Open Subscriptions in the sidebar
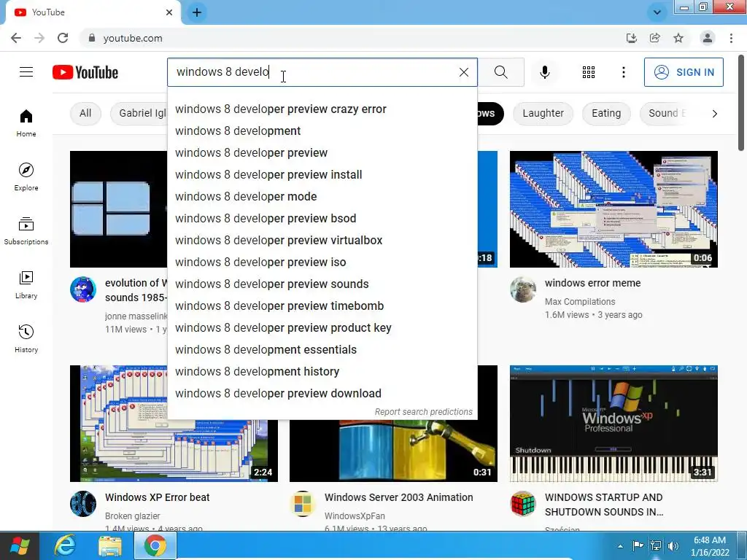747x560 pixels. [x=26, y=231]
